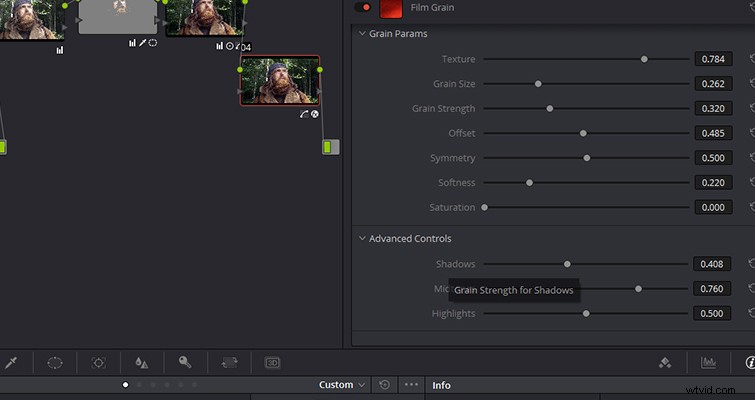Click the bar chart icon under the gray node

132,43
